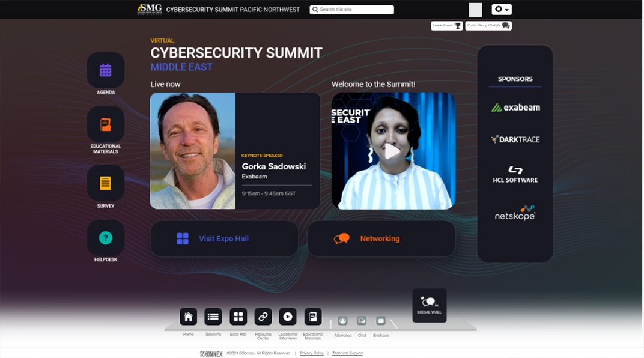Viewport: 644px width, 358px height.
Task: Click Visit Expo Hall button
Action: 224,238
